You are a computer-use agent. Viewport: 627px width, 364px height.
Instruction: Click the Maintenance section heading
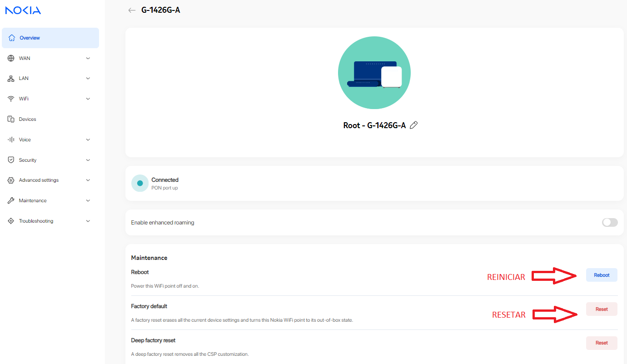pos(149,258)
